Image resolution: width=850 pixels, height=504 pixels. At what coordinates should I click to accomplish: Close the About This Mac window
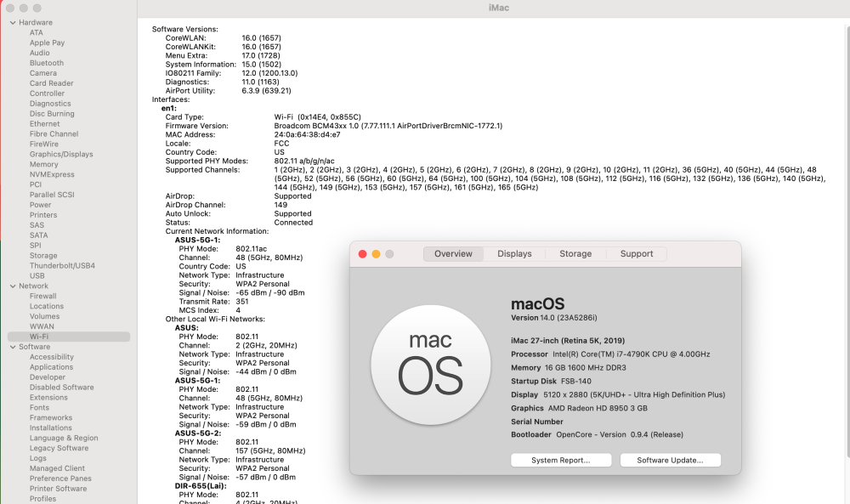(x=363, y=253)
